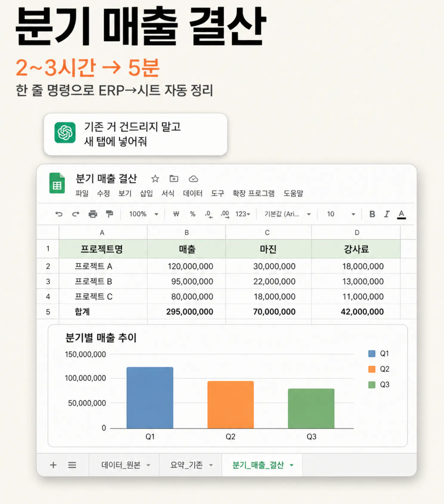Apply won currency format

176,214
